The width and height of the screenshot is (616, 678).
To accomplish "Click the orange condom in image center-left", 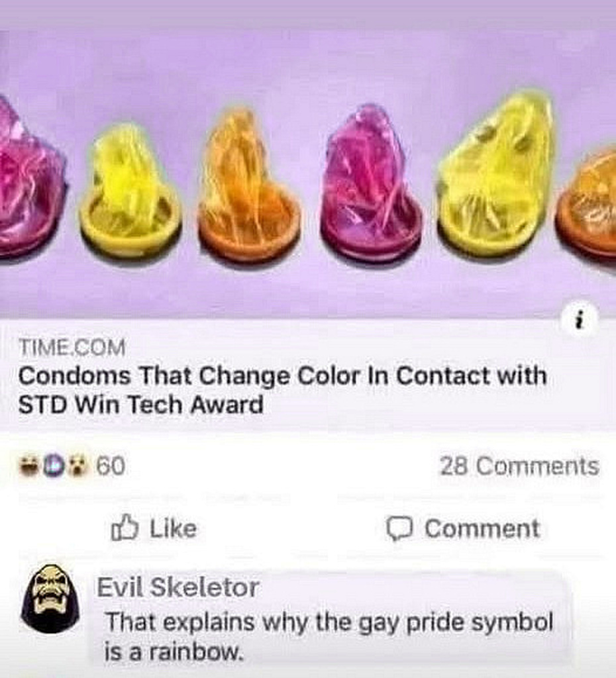I will (x=248, y=185).
